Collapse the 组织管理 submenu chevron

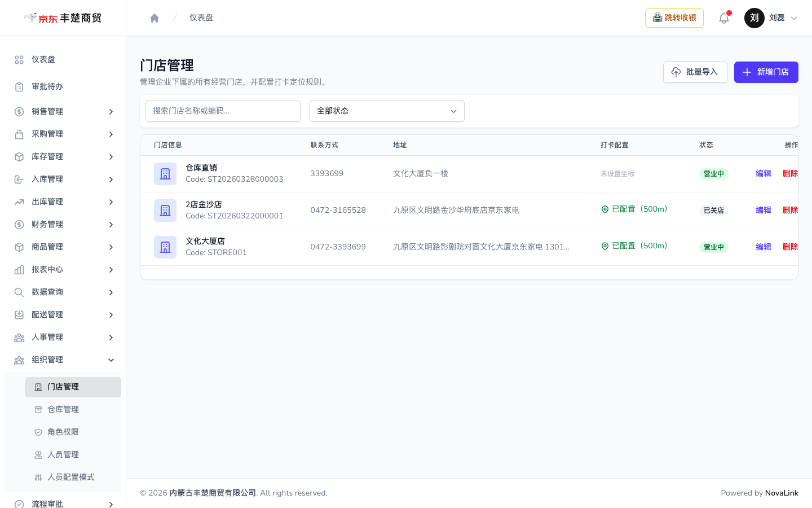(111, 360)
